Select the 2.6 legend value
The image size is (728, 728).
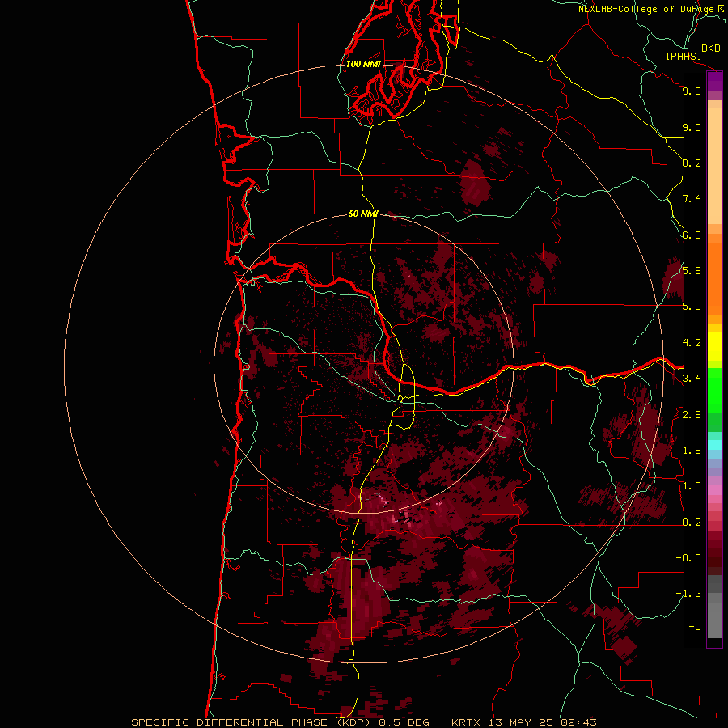pos(692,414)
